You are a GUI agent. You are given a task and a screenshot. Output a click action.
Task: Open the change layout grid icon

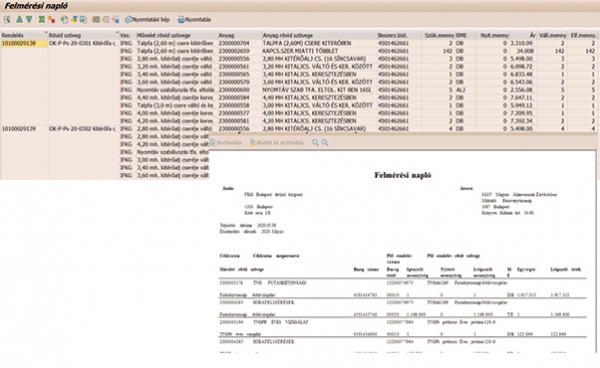(x=96, y=20)
